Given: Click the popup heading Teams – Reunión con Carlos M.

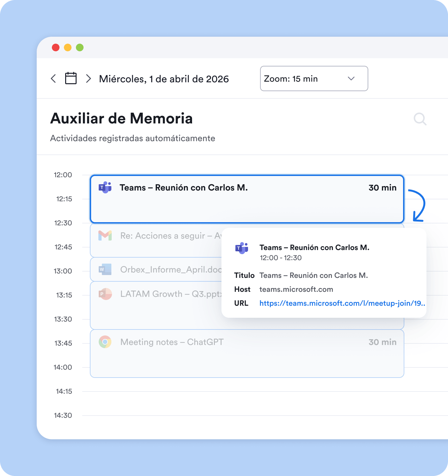Looking at the screenshot, I should click(314, 247).
